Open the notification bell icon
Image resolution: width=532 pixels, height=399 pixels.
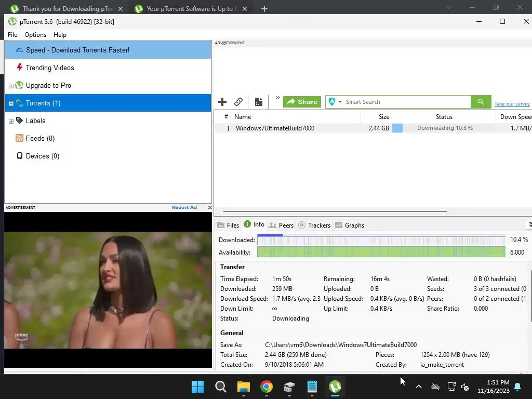tap(518, 387)
